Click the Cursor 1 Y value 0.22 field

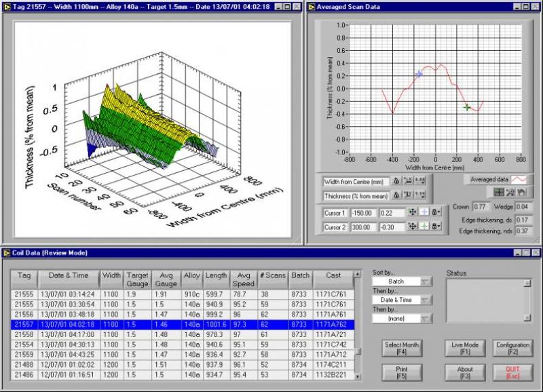click(x=392, y=213)
